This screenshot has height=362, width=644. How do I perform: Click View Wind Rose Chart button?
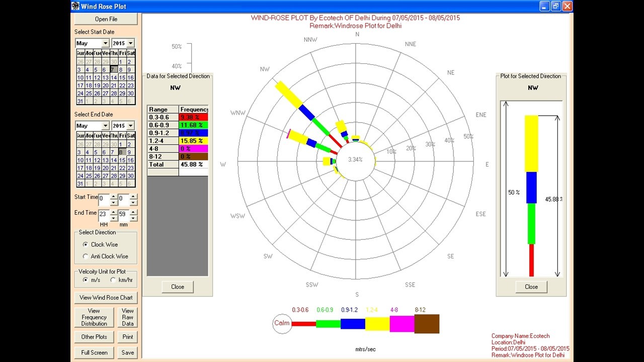coord(106,298)
